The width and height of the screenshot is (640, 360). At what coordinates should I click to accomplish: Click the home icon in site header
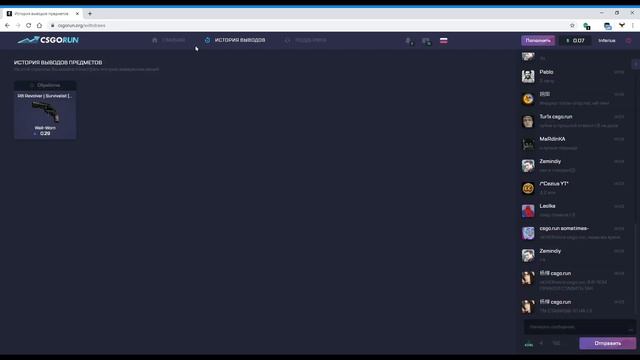tap(155, 40)
